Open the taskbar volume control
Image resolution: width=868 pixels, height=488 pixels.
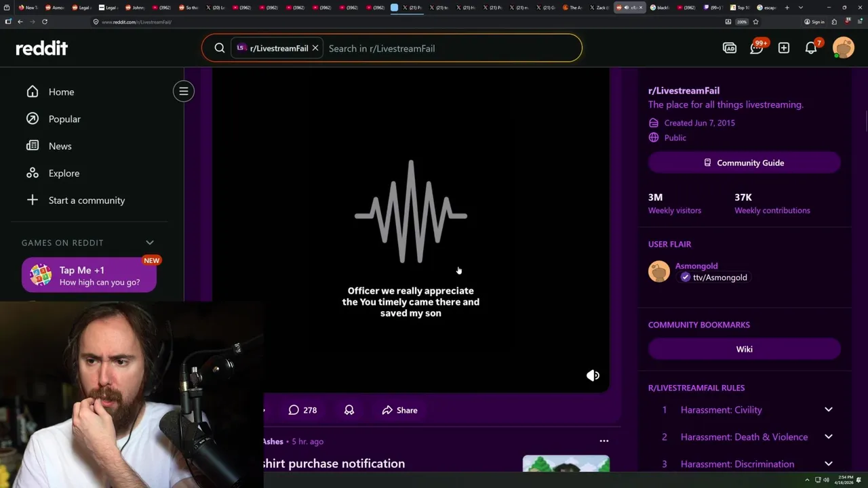point(826,480)
